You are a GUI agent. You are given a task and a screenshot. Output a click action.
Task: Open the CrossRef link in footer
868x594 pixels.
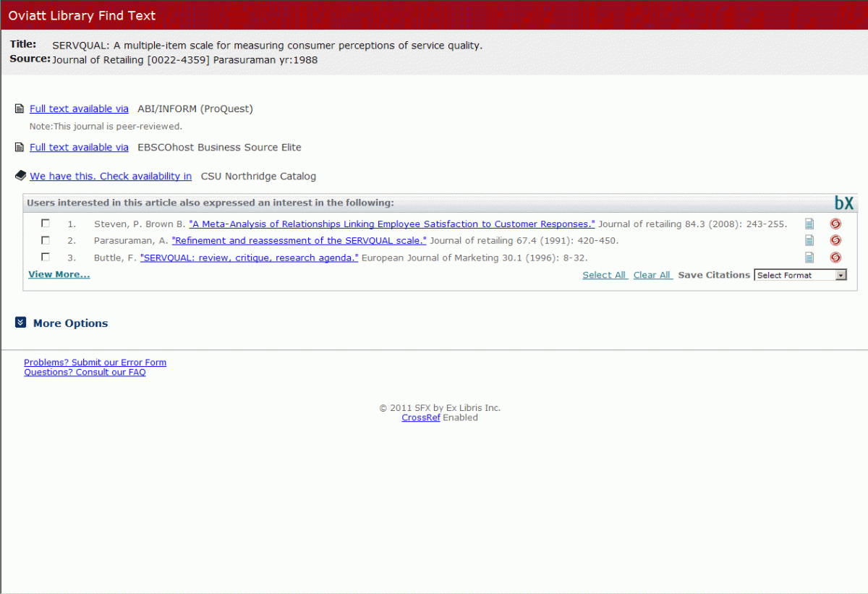pyautogui.click(x=421, y=417)
